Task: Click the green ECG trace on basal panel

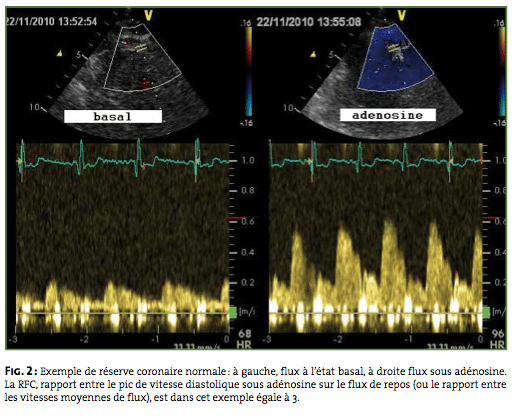Action: click(x=123, y=161)
